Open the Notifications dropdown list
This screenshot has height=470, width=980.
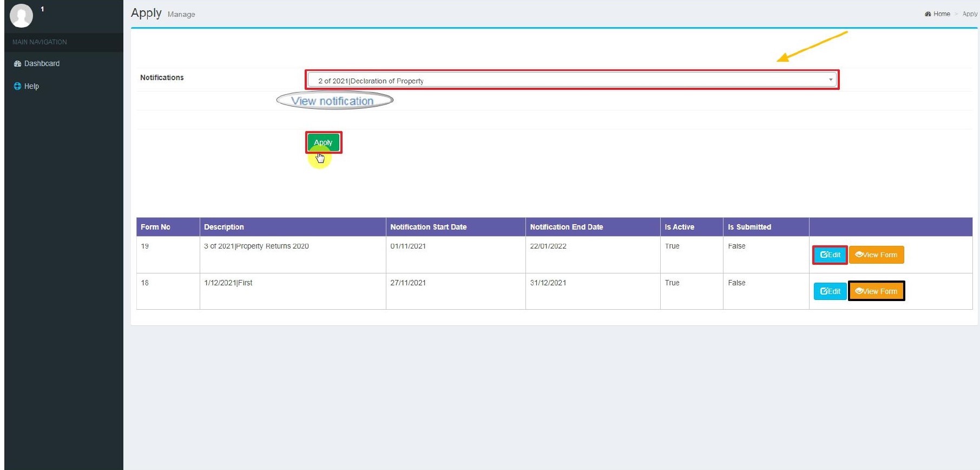(571, 81)
